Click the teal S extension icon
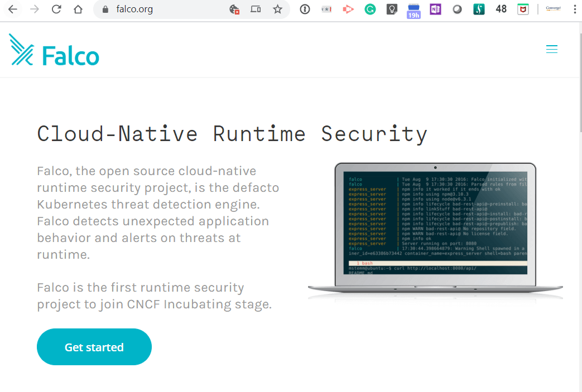The height and width of the screenshot is (392, 582). click(x=479, y=9)
